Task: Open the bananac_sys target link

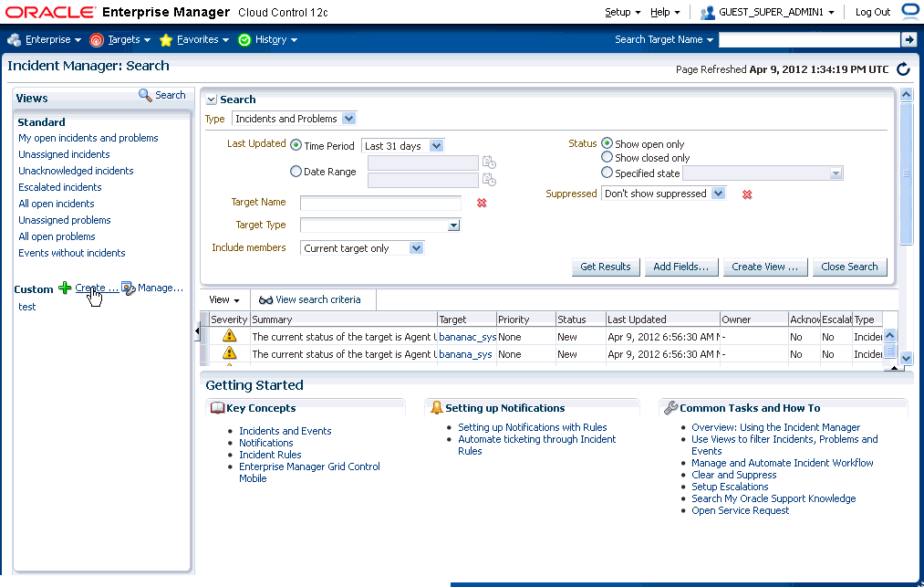Action: click(x=467, y=337)
